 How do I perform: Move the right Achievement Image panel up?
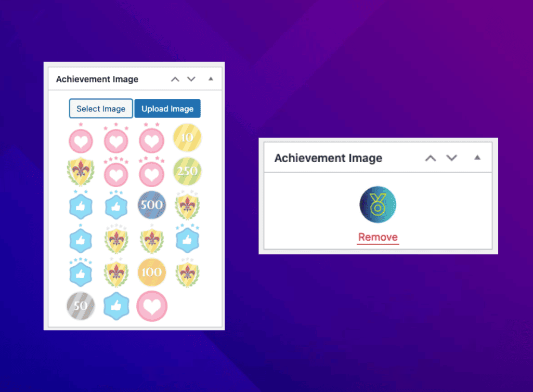click(x=431, y=158)
